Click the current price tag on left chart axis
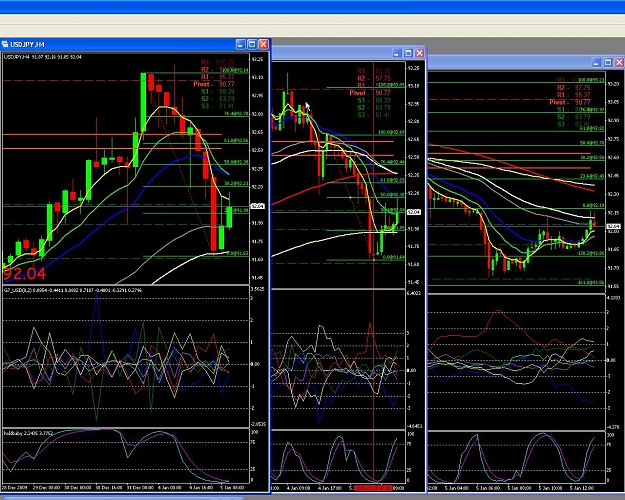Image resolution: width=625 pixels, height=500 pixels. [257, 206]
